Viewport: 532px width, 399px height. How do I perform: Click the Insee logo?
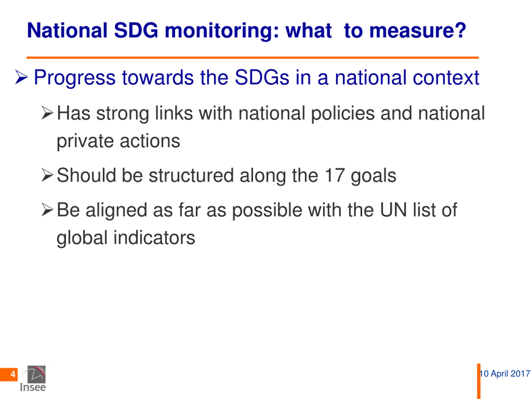[34, 379]
